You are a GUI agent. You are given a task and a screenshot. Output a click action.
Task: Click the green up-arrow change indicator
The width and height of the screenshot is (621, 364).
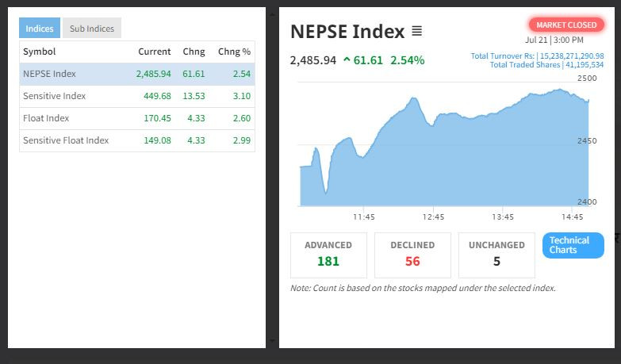point(347,60)
